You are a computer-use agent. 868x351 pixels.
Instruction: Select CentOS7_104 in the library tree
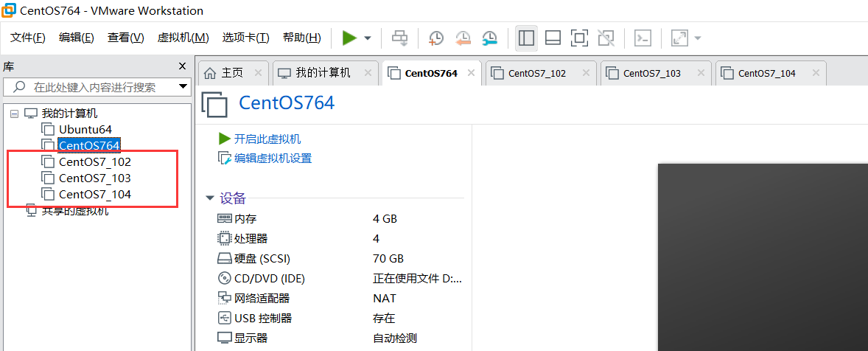tap(95, 195)
